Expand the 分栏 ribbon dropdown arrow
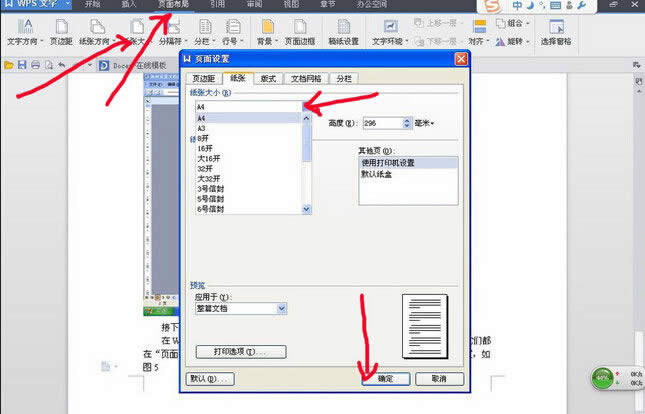The width and height of the screenshot is (645, 414). point(213,42)
